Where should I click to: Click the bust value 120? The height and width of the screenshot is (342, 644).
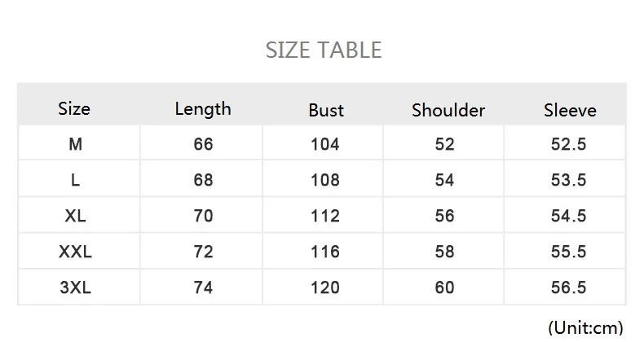pyautogui.click(x=325, y=287)
